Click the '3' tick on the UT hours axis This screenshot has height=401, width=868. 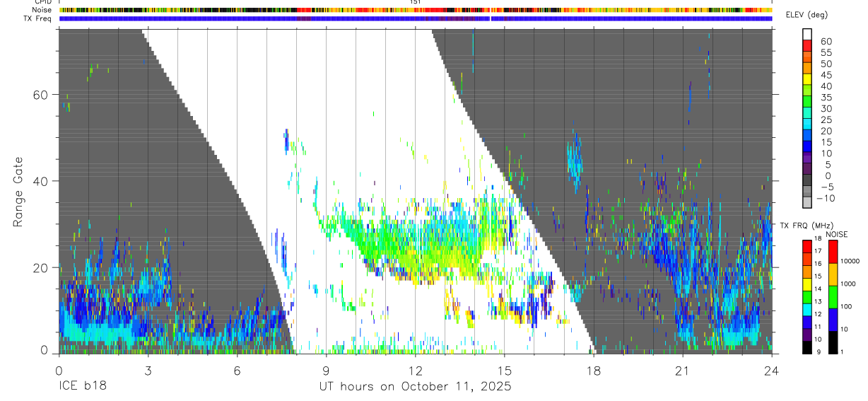(x=148, y=370)
